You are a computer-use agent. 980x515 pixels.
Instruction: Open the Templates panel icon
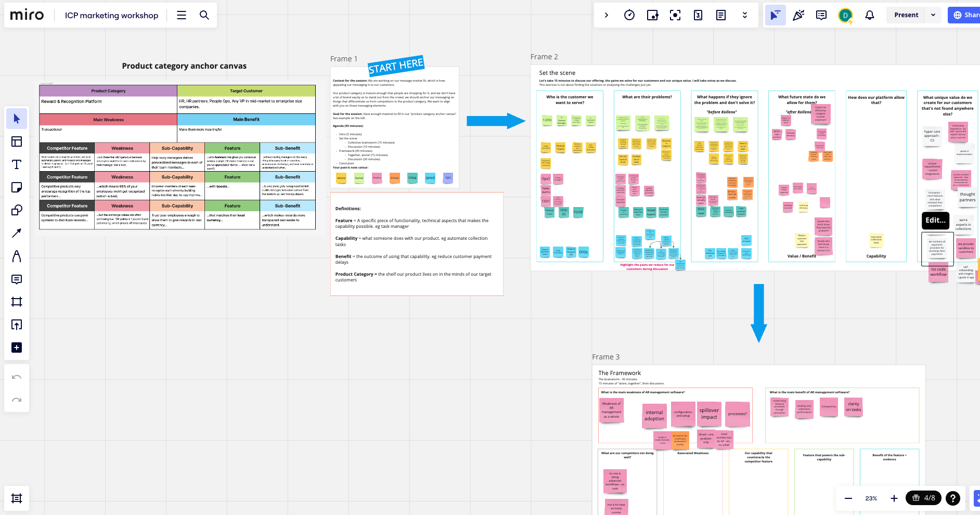tap(17, 141)
